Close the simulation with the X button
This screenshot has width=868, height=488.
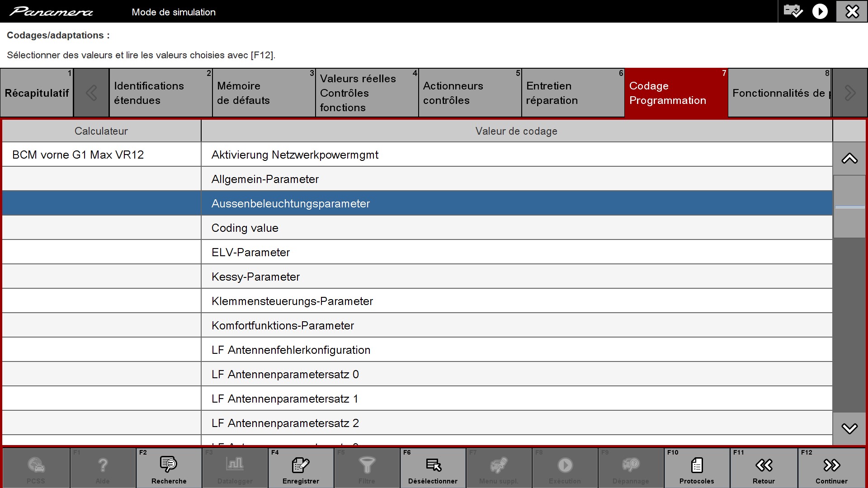point(852,11)
